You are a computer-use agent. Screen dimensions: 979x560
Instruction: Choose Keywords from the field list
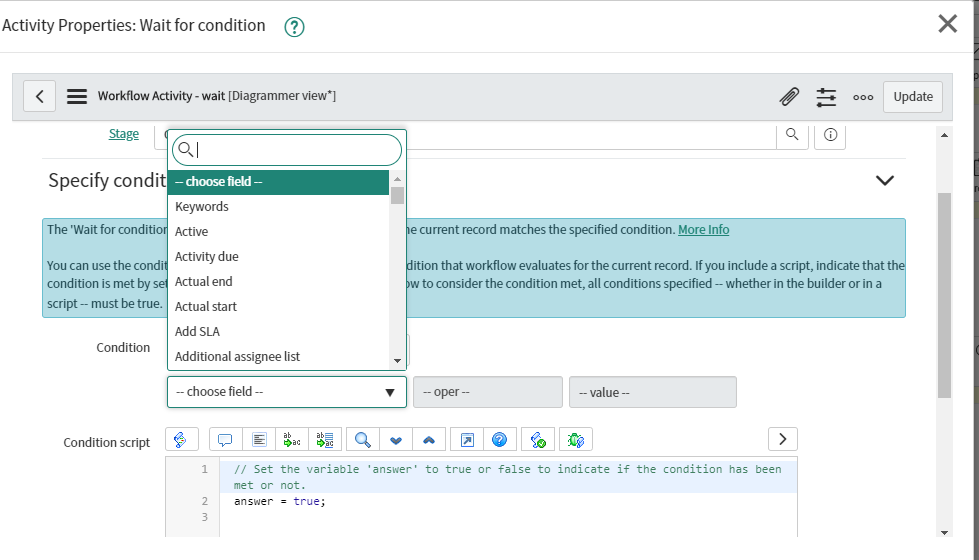tap(278, 207)
